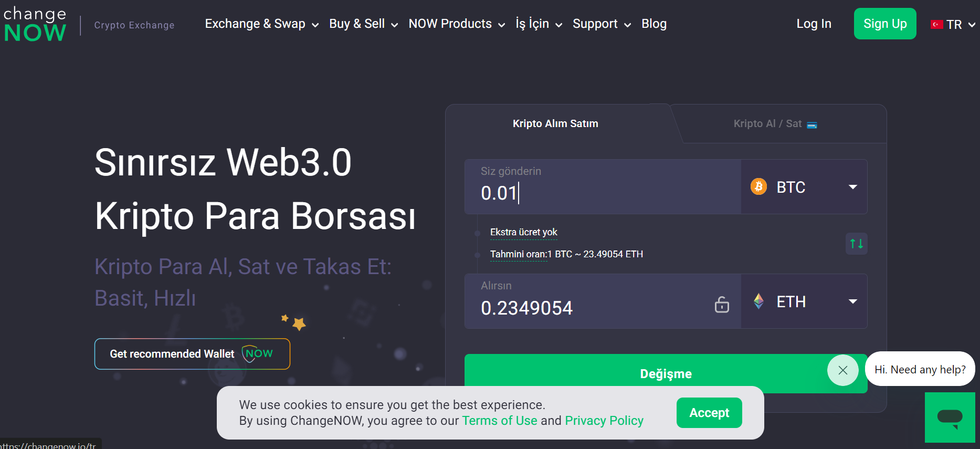980x449 pixels.
Task: Click the Hi. Need any help? bubble
Action: (x=920, y=369)
